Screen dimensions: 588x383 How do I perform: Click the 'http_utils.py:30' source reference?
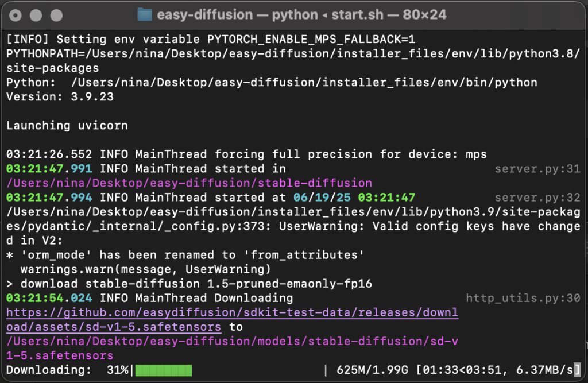pos(523,298)
